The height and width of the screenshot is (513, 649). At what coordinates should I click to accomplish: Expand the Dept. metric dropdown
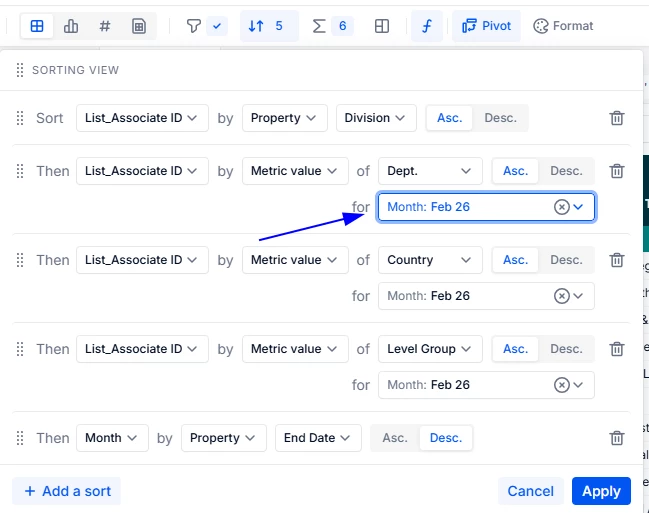coord(430,171)
